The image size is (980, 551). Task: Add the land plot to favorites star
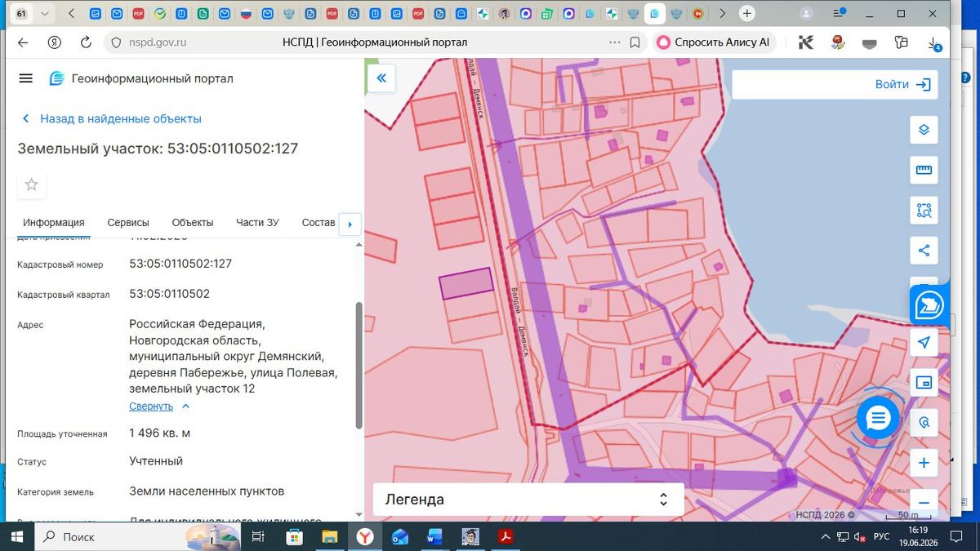31,184
